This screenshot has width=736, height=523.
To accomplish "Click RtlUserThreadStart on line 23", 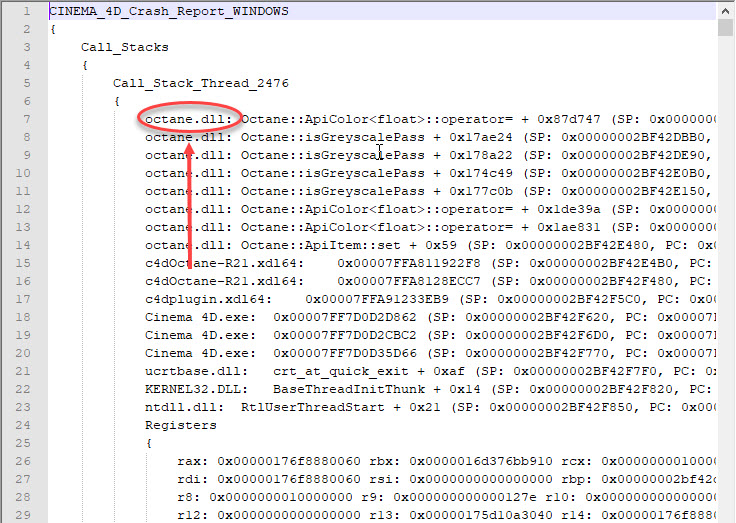I will (x=313, y=407).
